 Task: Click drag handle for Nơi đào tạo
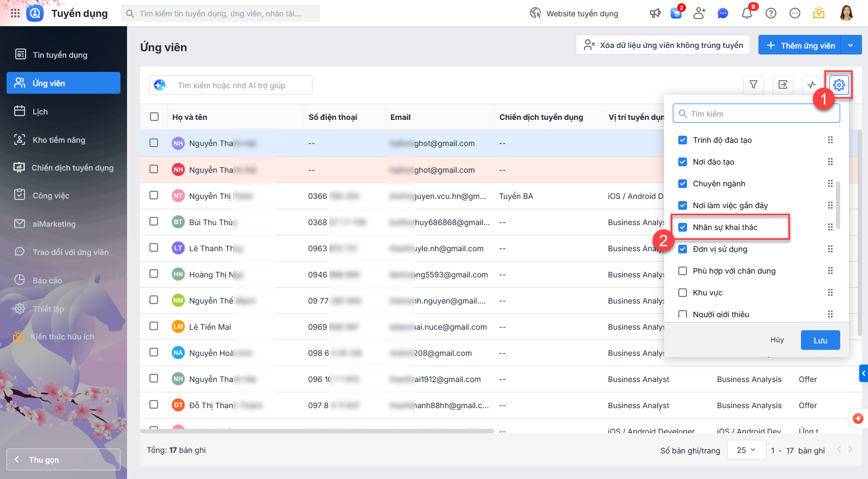point(830,162)
